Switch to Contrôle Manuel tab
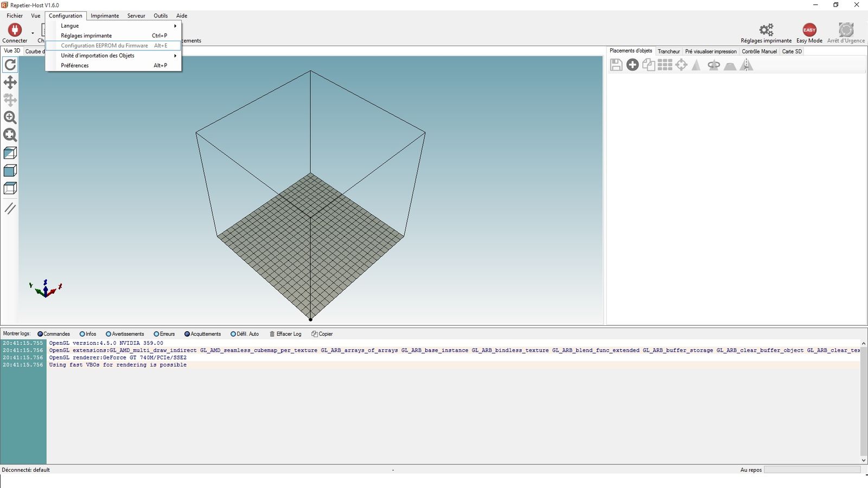Viewport: 868px width, 488px height. 759,52
